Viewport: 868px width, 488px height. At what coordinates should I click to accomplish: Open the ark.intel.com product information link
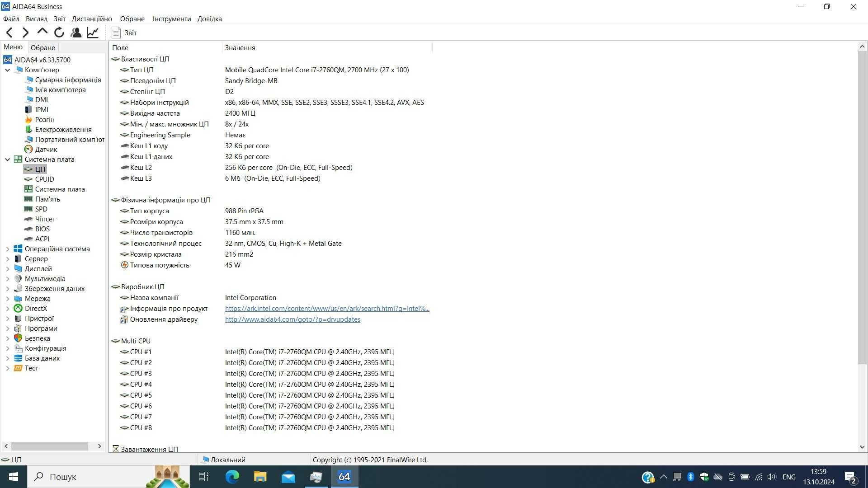(x=327, y=309)
